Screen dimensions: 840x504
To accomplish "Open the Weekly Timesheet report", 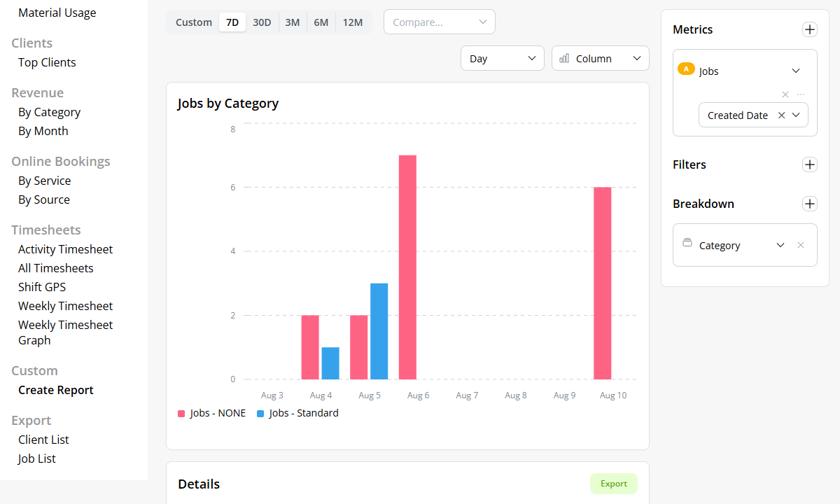I will pos(65,306).
